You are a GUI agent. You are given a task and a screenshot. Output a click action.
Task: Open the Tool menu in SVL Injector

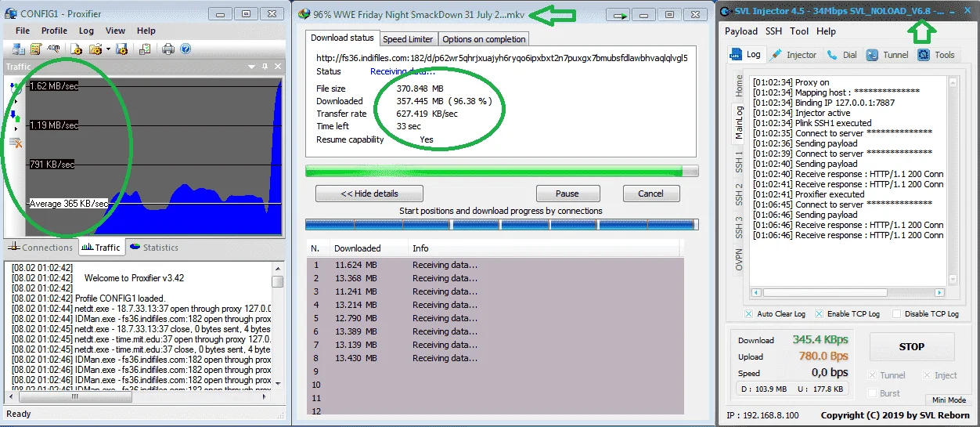[x=799, y=31]
